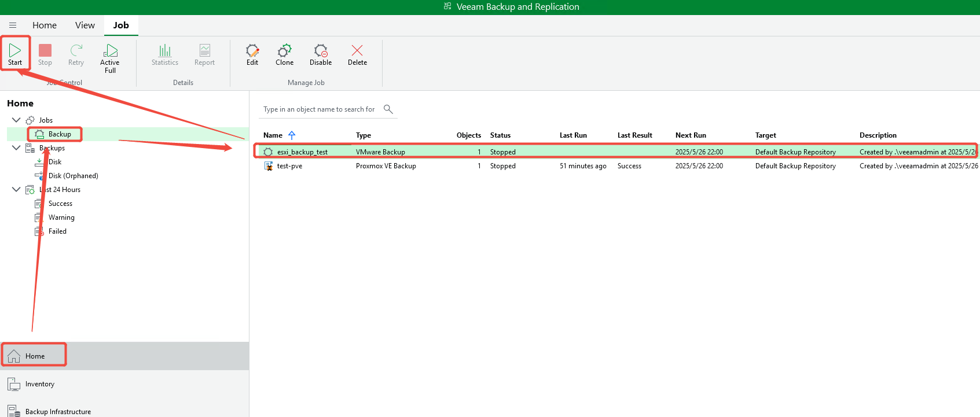Click the test-pve Success result cell
This screenshot has width=980, height=417.
coord(629,166)
